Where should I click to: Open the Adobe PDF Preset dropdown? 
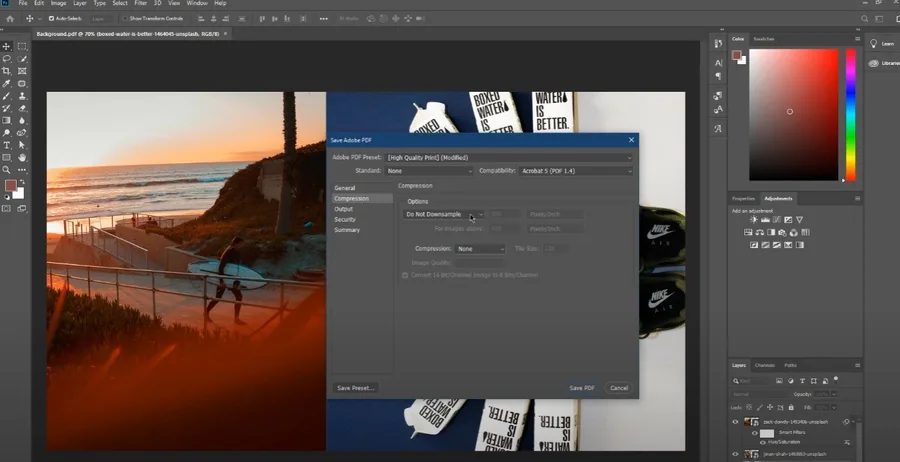(x=510, y=157)
